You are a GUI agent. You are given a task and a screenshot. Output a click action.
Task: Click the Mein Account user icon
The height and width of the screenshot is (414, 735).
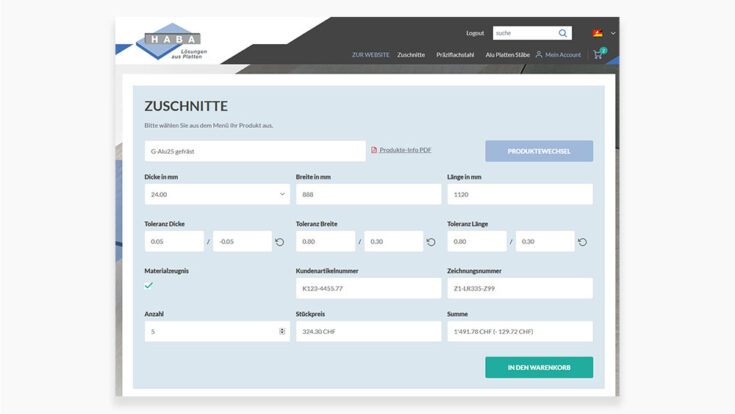[x=539, y=54]
